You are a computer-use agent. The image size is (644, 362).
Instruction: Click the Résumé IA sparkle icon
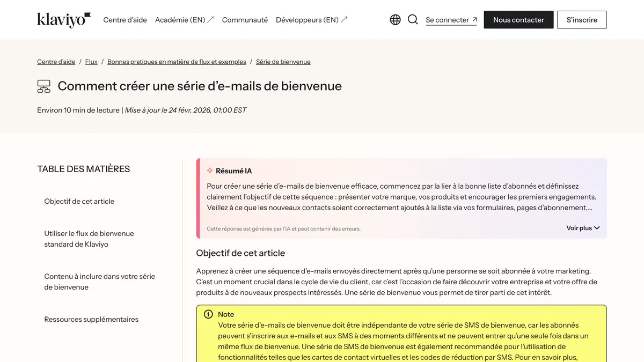click(x=210, y=171)
